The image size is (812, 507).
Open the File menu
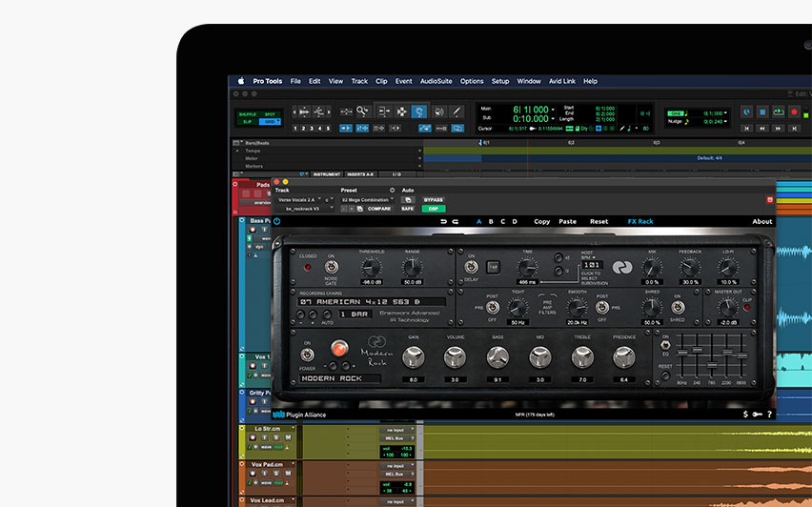[295, 81]
